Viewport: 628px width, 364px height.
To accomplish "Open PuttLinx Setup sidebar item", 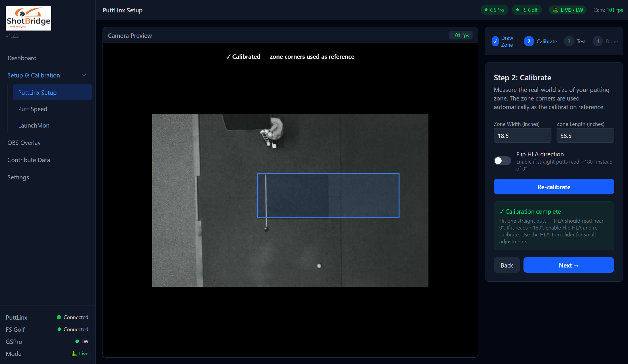I will point(52,92).
